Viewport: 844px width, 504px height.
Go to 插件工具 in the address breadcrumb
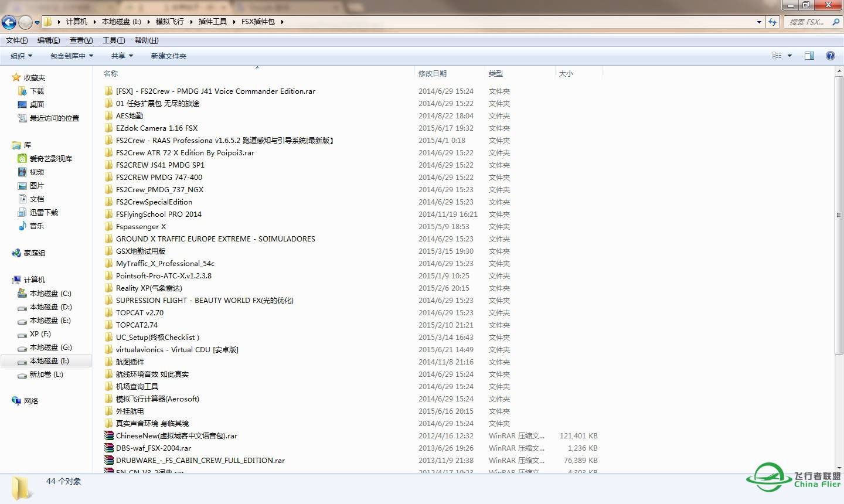tap(212, 22)
